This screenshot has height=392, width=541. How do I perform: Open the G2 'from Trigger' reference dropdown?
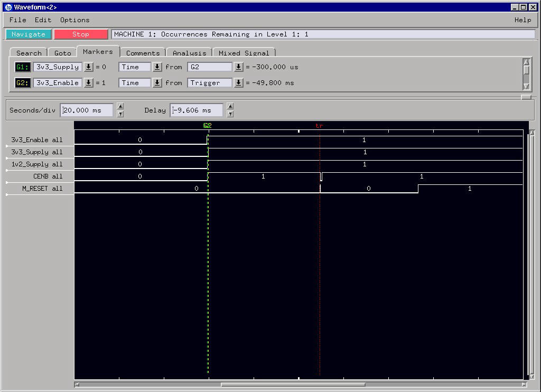[x=238, y=83]
